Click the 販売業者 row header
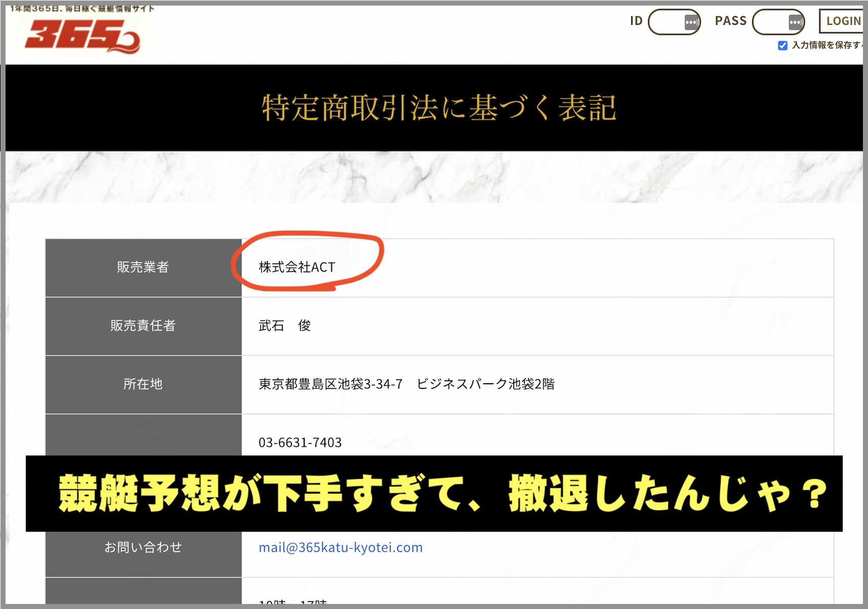 pyautogui.click(x=143, y=268)
